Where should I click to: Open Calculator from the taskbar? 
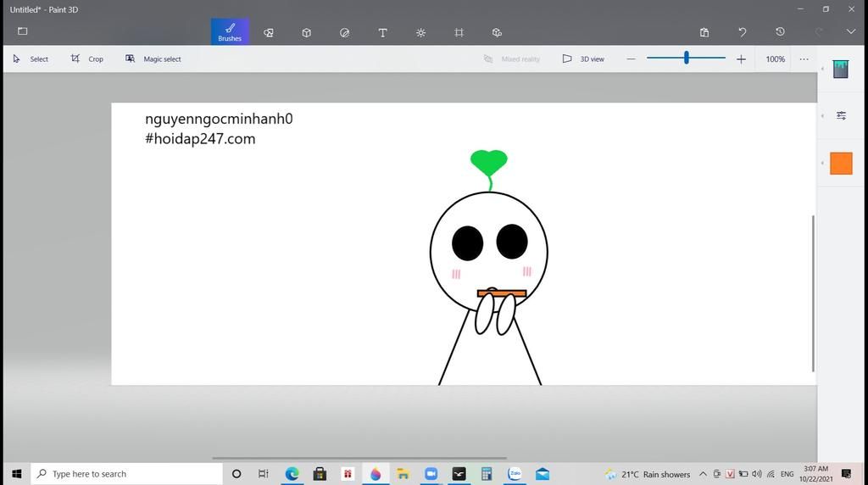[487, 474]
